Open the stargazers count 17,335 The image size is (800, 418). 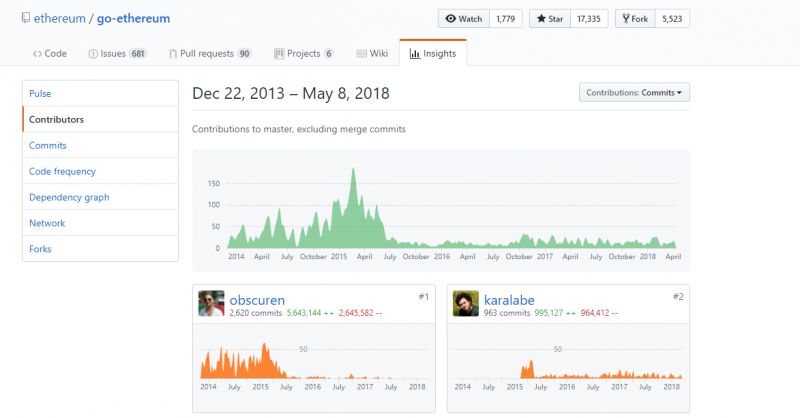(589, 19)
